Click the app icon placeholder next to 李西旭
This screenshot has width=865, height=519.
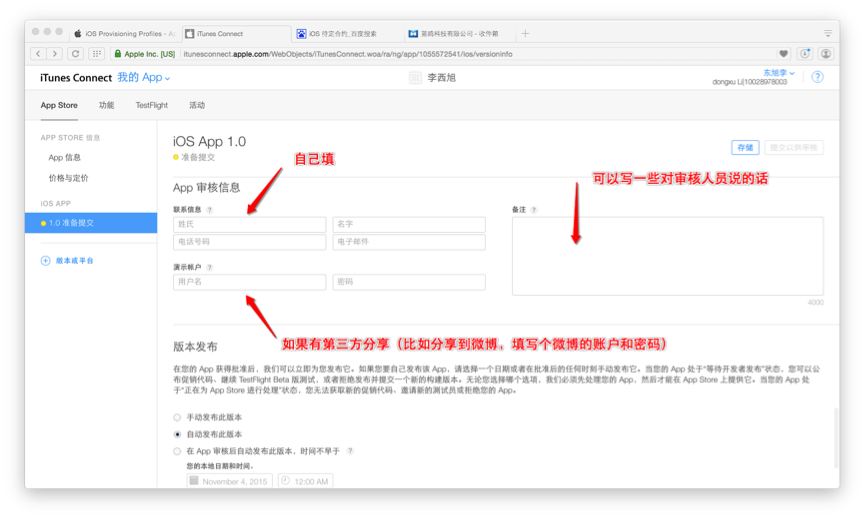[415, 78]
